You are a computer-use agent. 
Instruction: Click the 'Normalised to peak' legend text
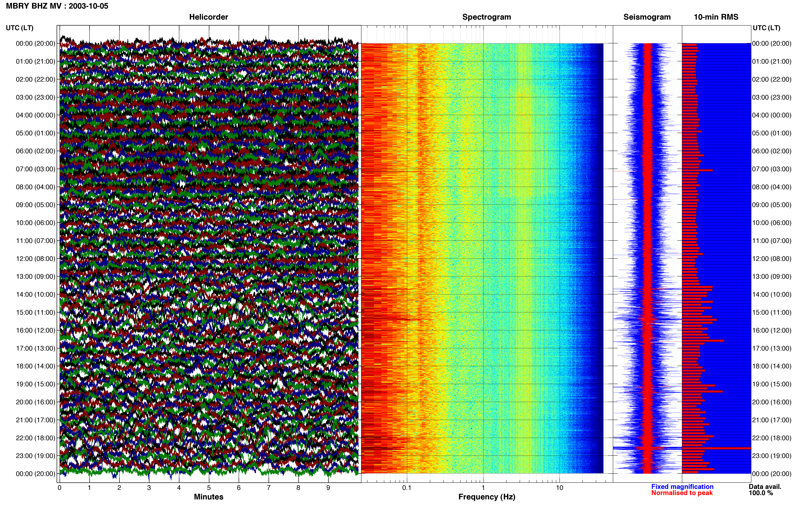tap(682, 493)
